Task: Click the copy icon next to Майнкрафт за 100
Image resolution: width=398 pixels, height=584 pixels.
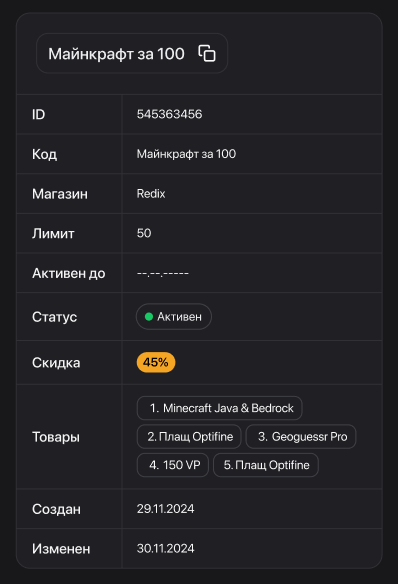Action: tap(207, 53)
